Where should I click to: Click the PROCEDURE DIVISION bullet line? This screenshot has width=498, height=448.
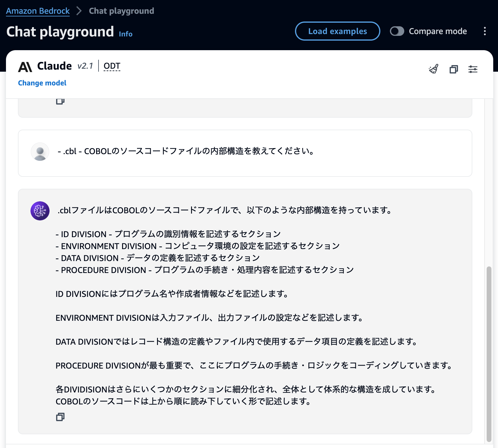click(205, 270)
